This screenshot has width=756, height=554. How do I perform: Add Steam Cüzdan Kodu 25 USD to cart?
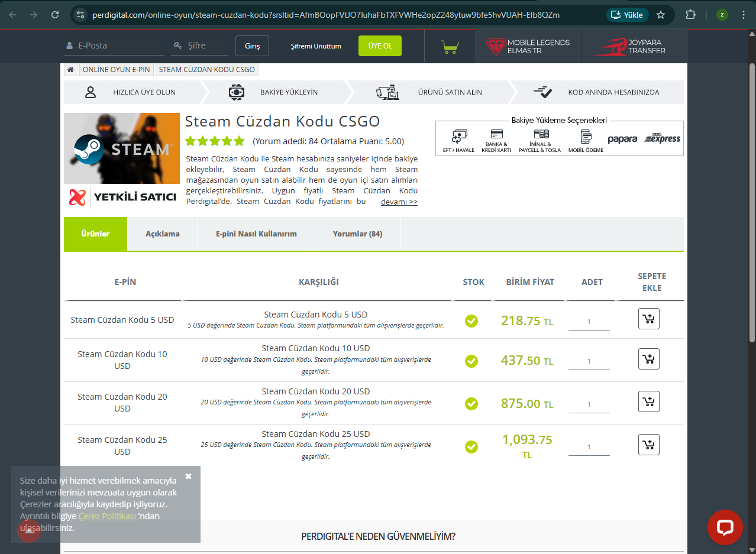649,445
